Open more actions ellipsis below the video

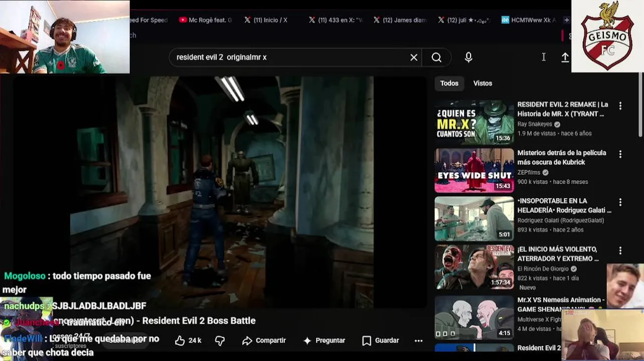419,340
